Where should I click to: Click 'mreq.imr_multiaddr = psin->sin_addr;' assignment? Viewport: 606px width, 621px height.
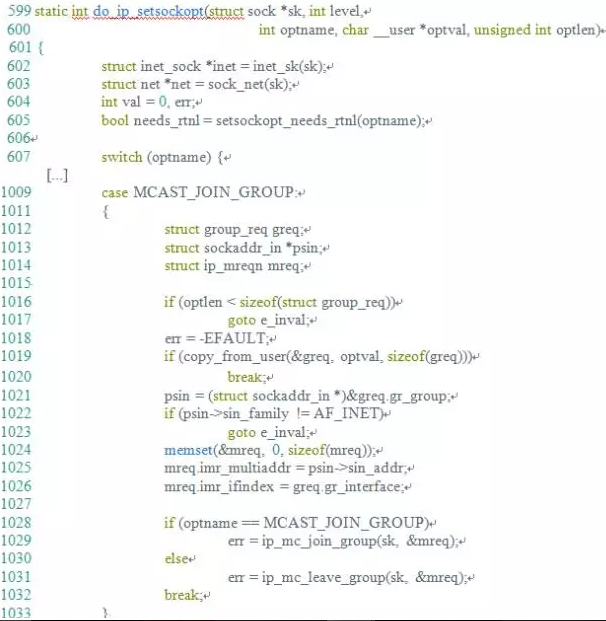(x=286, y=468)
